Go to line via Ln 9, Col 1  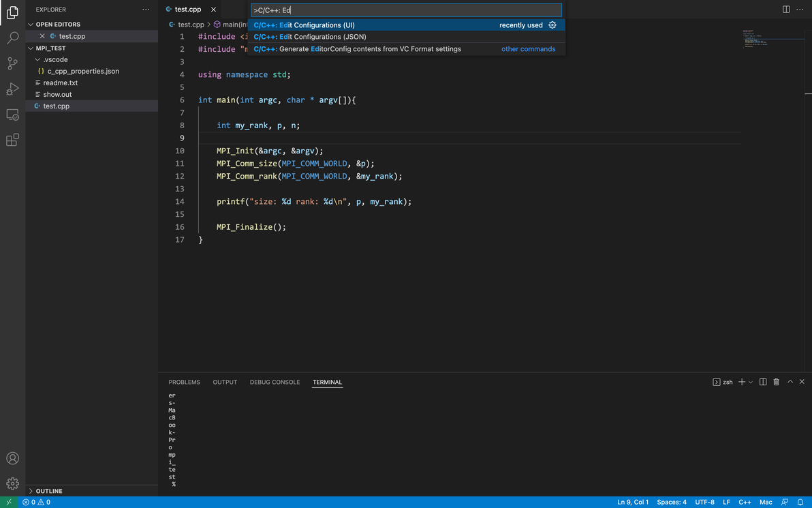coord(633,503)
